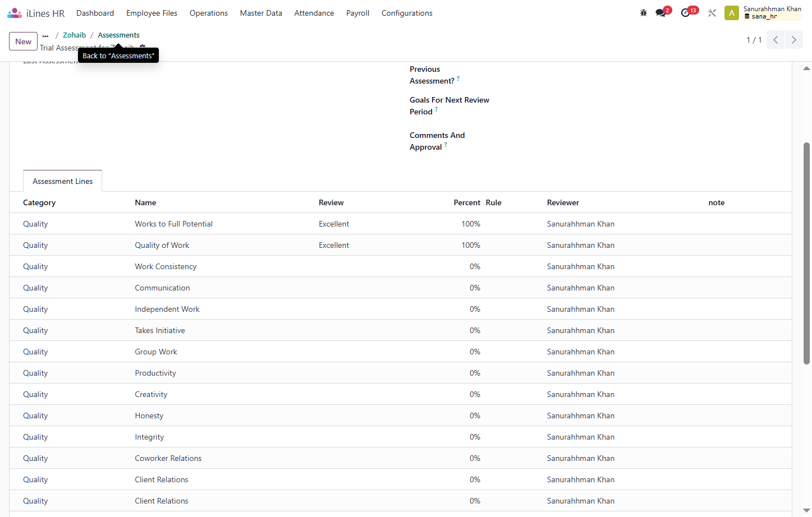Show help tooltip for Comments And Approval

pos(446,144)
